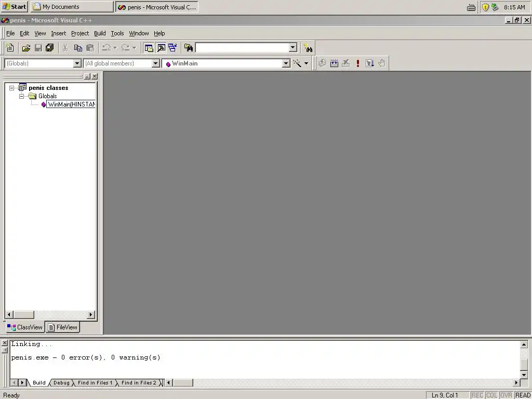Open the Undo history dropdown arrow

pyautogui.click(x=115, y=48)
